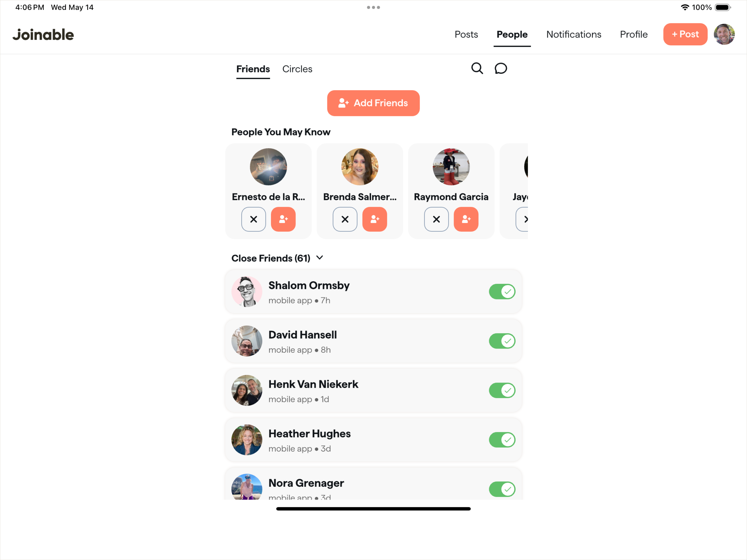Click the Add Friends button
Image resolution: width=747 pixels, height=560 pixels.
click(x=373, y=103)
